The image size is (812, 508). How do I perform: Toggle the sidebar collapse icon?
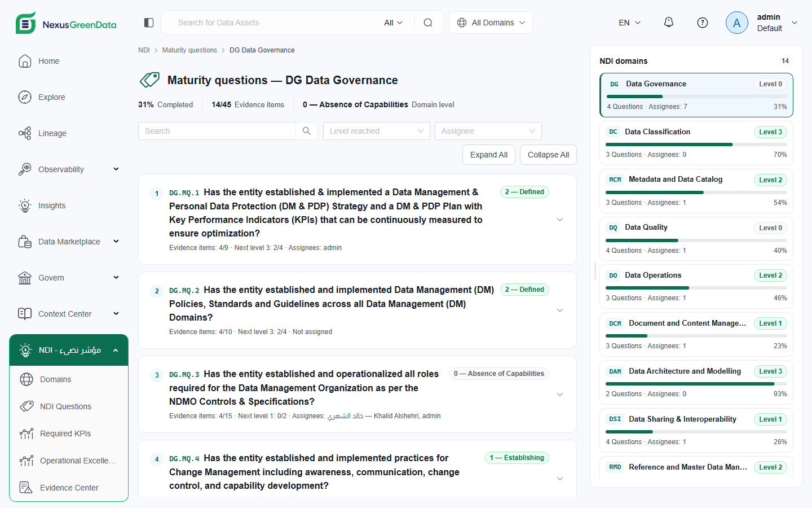pyautogui.click(x=149, y=23)
